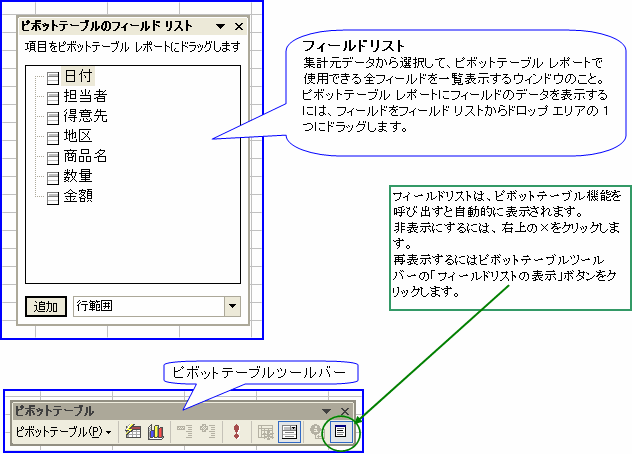
Task: Click the Hide Detail icon
Action: pyautogui.click(x=185, y=432)
